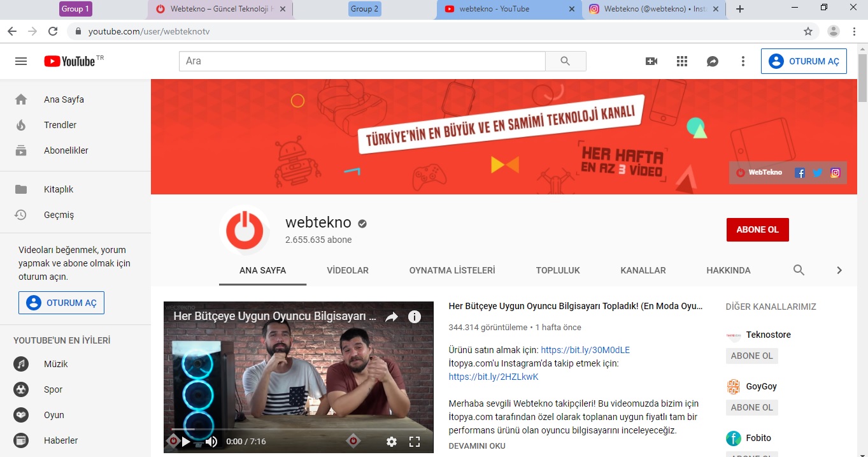Click the featured video thumbnail
This screenshot has width=868, height=457.
tap(298, 377)
